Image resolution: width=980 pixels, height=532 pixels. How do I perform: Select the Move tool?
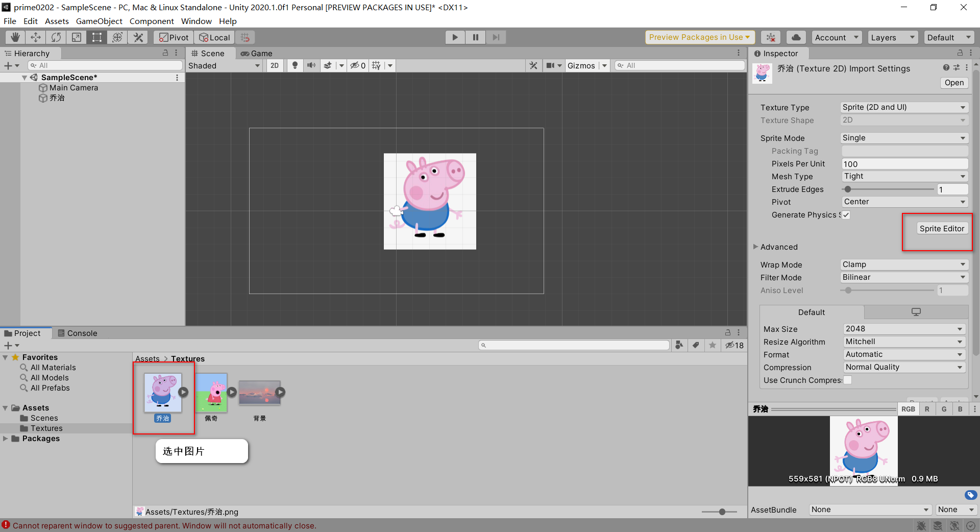coord(36,37)
